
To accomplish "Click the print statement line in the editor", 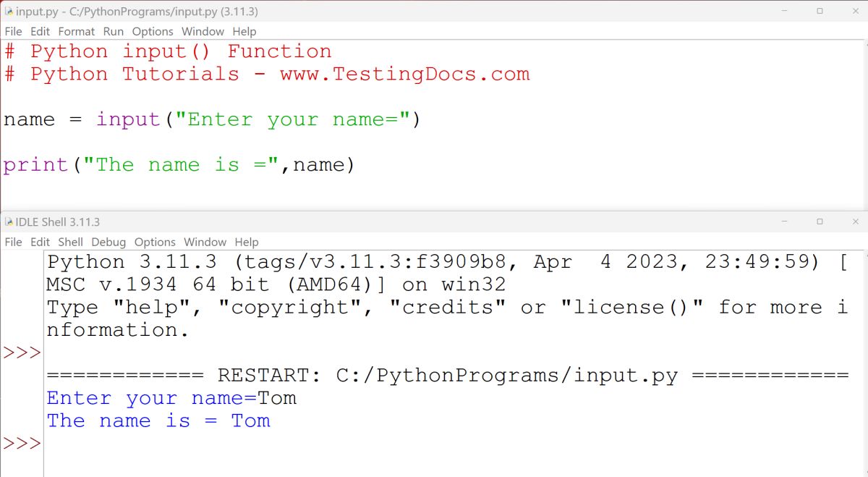I will pyautogui.click(x=179, y=165).
